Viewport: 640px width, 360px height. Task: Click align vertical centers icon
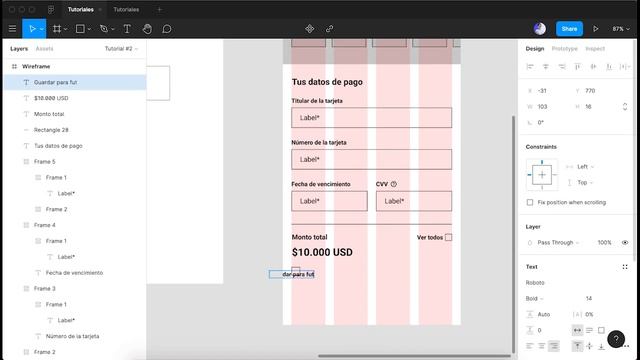point(593,66)
